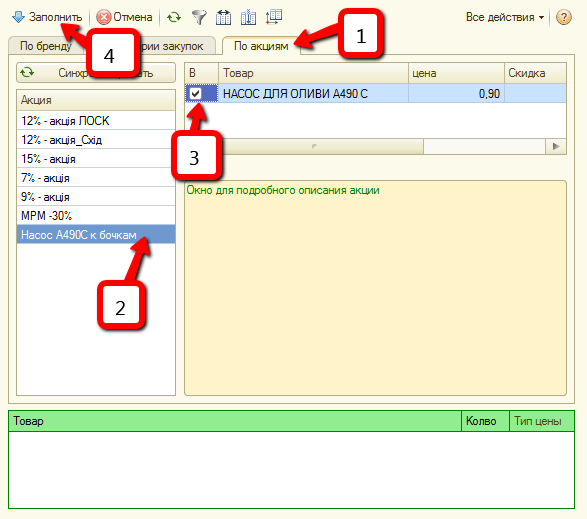This screenshot has height=519, width=587.
Task: Click the Заполнить blue arrow icon
Action: pos(18,17)
